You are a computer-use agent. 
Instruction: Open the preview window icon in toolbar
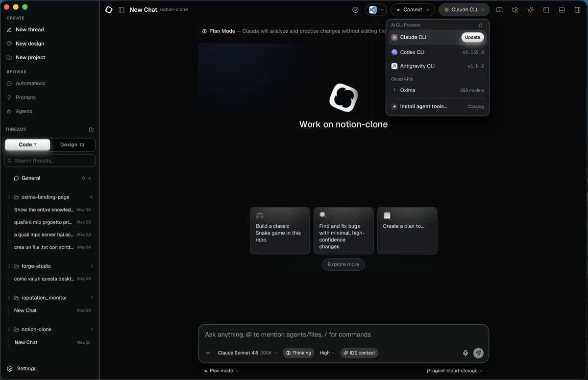(499, 10)
